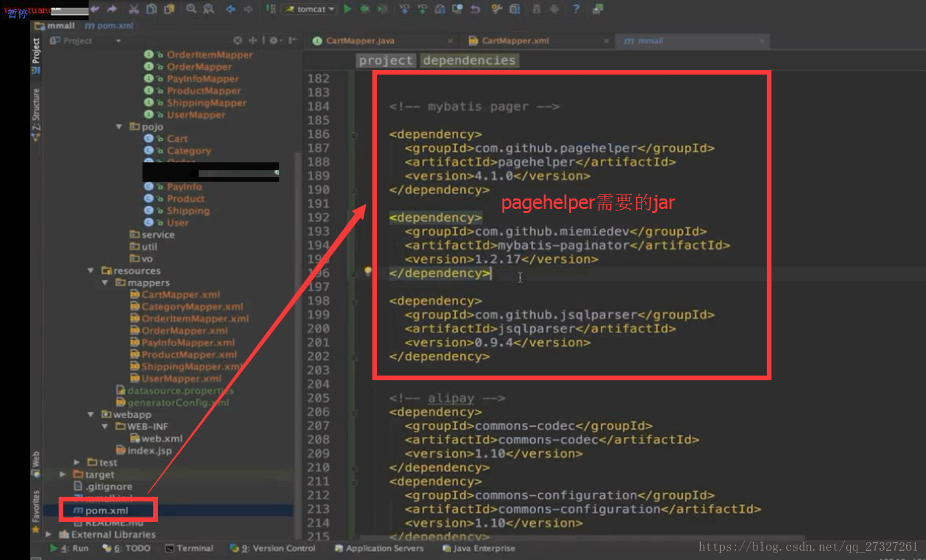The height and width of the screenshot is (560, 926).
Task: Click the yellow intention light bulb in gutter
Action: pyautogui.click(x=367, y=272)
